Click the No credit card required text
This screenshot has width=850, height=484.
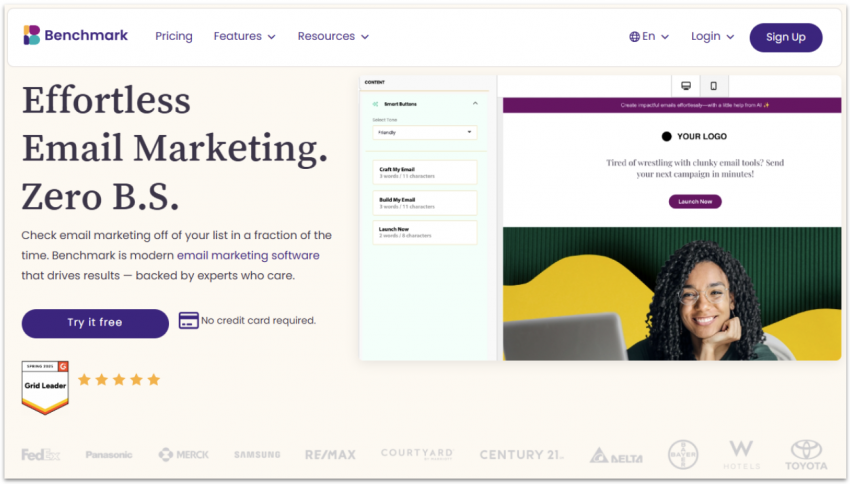[x=258, y=320]
